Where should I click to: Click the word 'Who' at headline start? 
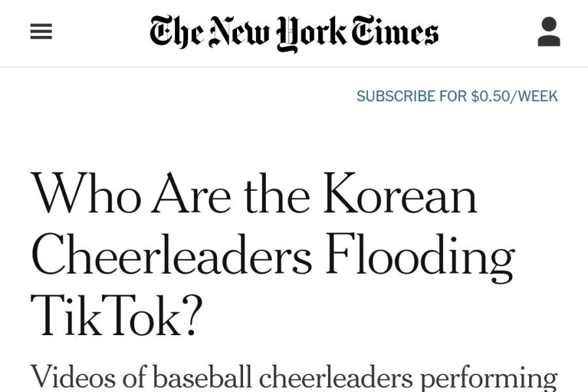(86, 195)
